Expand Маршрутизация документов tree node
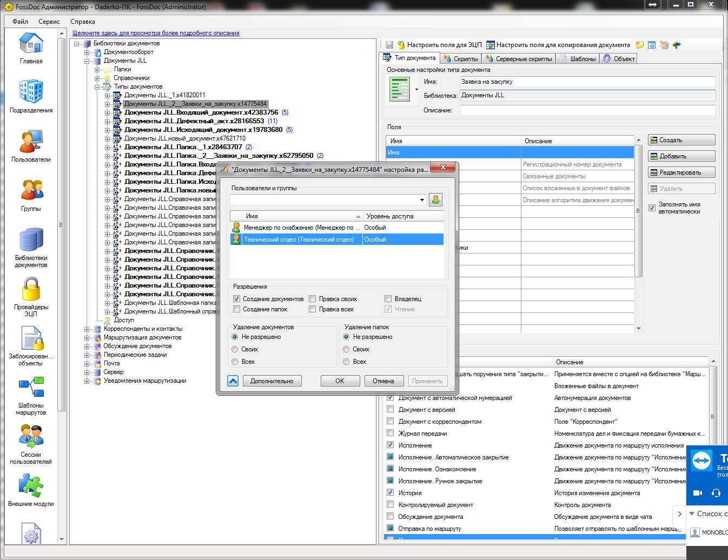 click(x=87, y=338)
